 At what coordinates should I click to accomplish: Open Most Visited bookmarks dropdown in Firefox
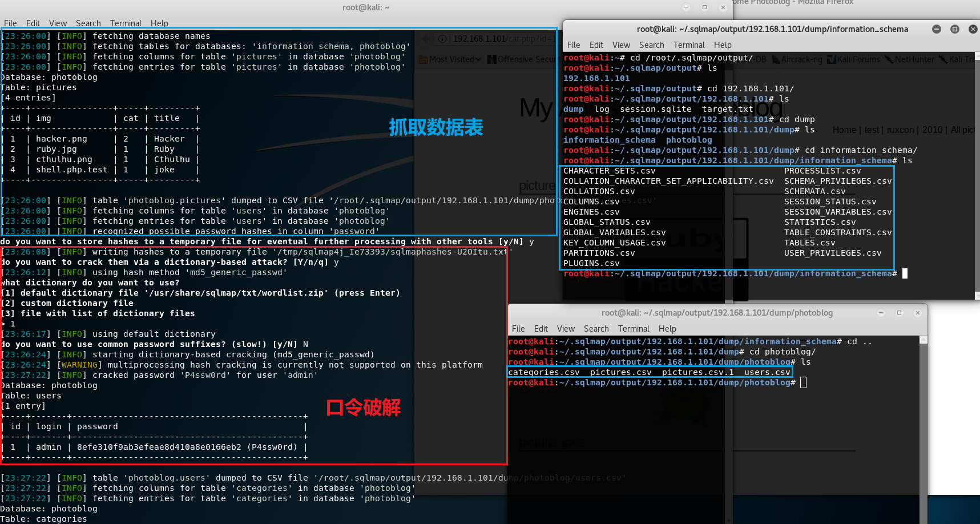coord(450,59)
